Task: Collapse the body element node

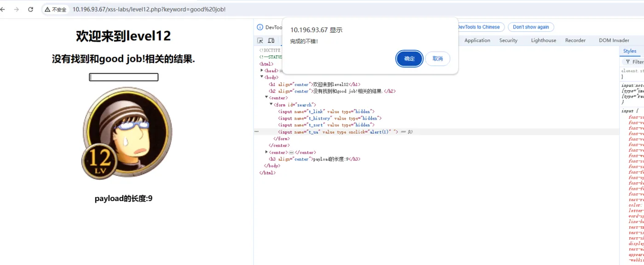Action: click(x=262, y=77)
